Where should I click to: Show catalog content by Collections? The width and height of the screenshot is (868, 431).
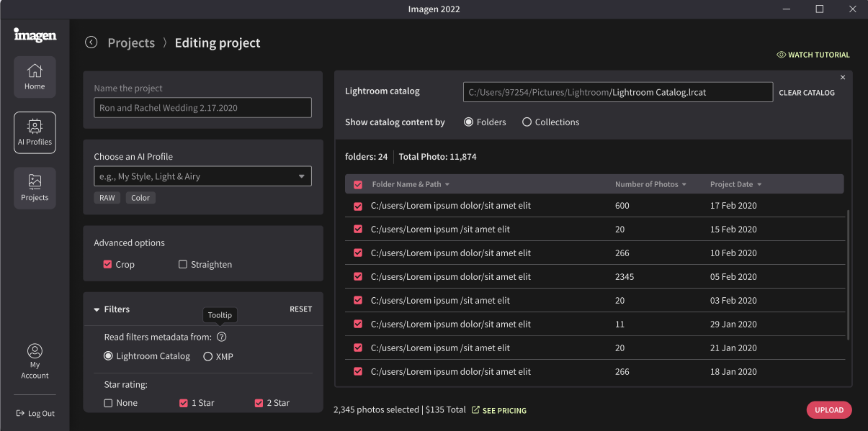click(527, 122)
